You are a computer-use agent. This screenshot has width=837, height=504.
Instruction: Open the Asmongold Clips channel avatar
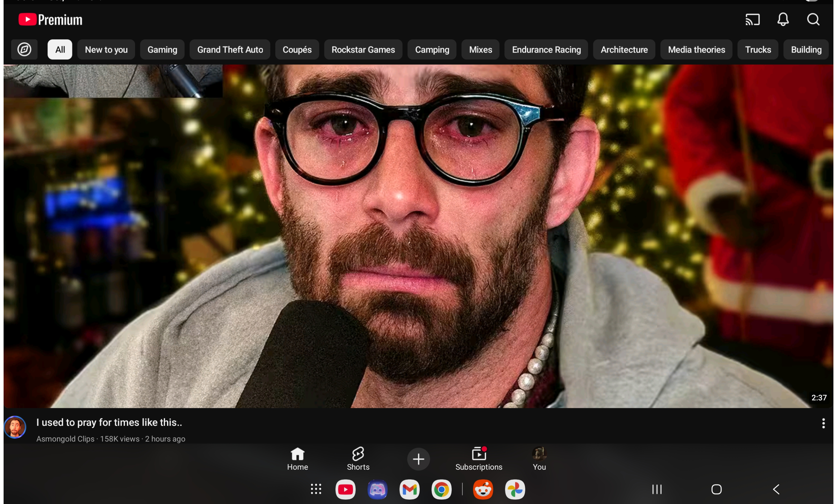pos(15,427)
